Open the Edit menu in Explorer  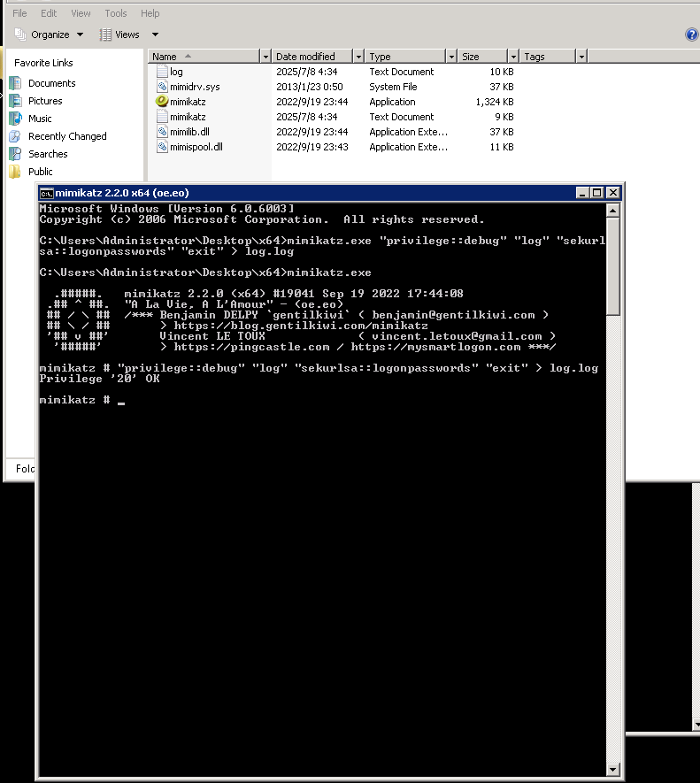[x=49, y=13]
